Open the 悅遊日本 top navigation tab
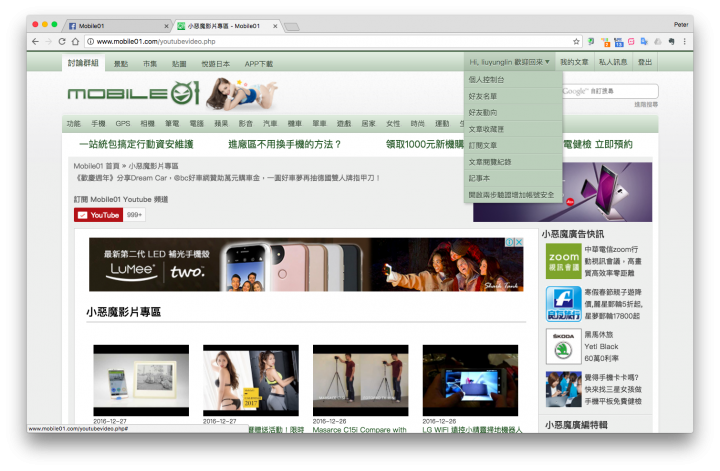 click(215, 64)
